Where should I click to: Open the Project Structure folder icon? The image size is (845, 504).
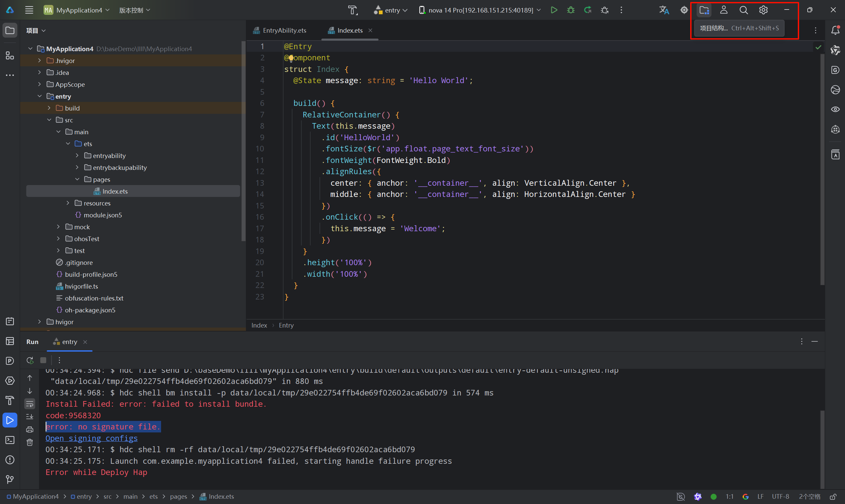(x=704, y=10)
